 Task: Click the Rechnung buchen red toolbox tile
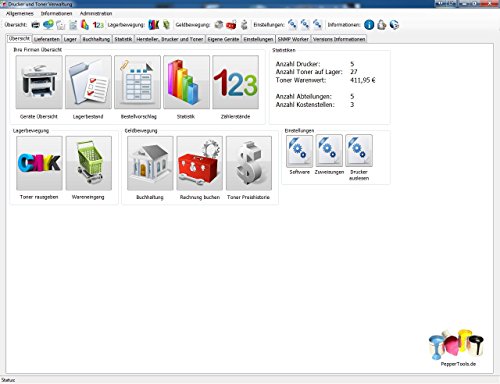pos(199,163)
